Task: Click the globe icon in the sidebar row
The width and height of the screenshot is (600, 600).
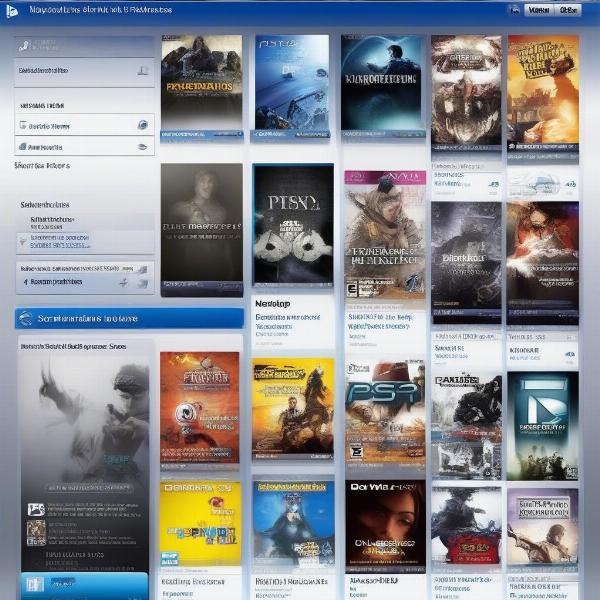Action: pyautogui.click(x=142, y=125)
